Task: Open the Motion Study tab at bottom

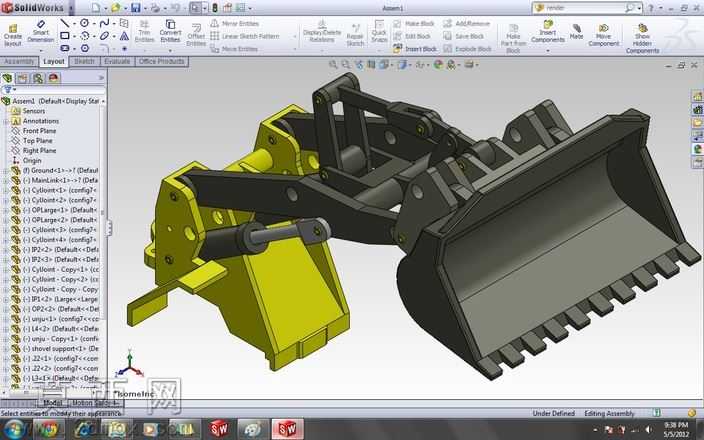Action: (x=95, y=403)
